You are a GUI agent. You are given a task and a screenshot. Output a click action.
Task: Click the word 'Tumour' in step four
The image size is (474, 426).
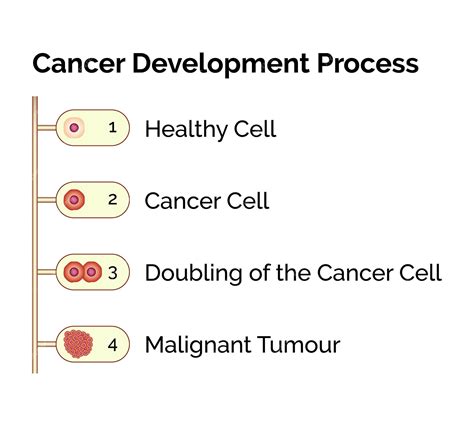coord(299,345)
